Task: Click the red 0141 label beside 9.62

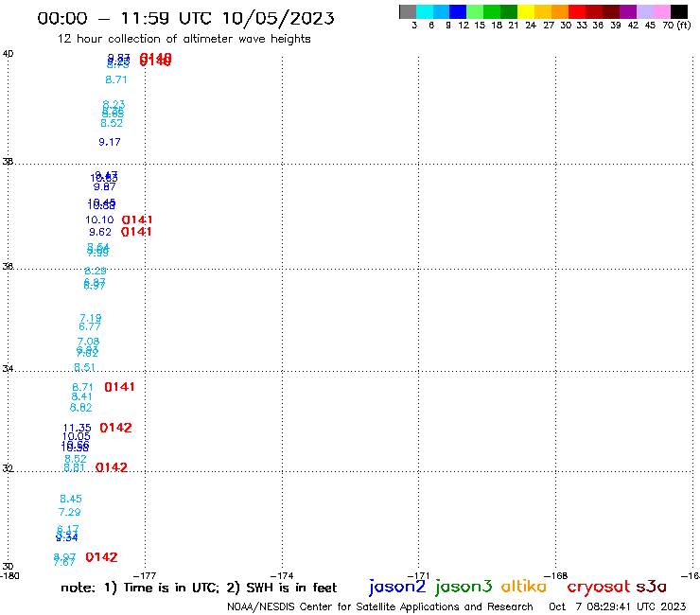Action: pos(136,232)
